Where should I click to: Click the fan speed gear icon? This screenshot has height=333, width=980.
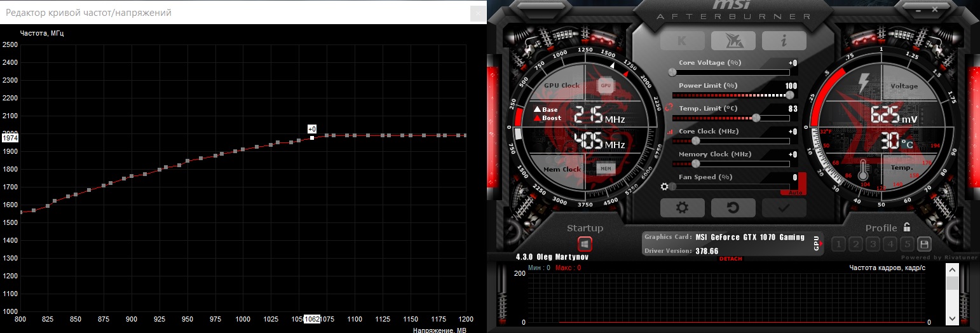[x=665, y=187]
